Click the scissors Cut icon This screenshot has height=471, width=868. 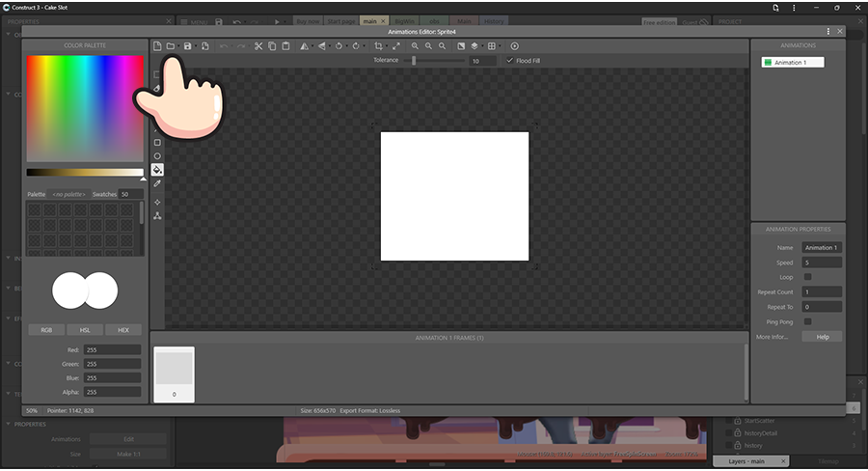[258, 45]
